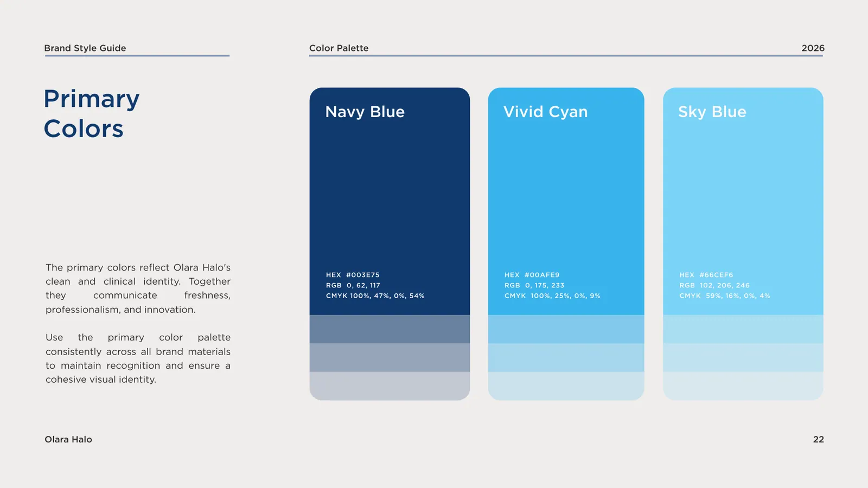Click the 'Olara Halo' footer text
Screen dimensions: 868x488
[68, 440]
